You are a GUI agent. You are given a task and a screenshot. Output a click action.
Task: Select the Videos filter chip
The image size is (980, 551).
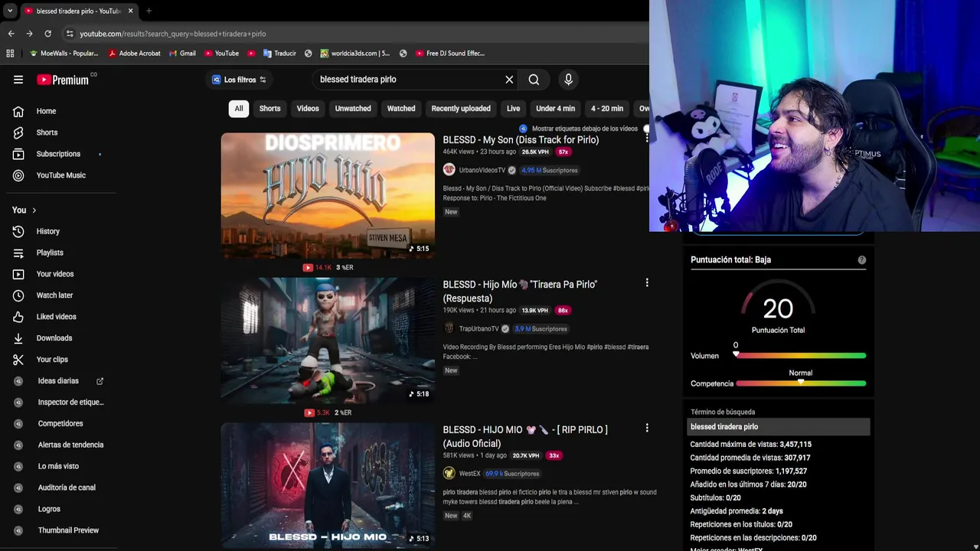308,109
